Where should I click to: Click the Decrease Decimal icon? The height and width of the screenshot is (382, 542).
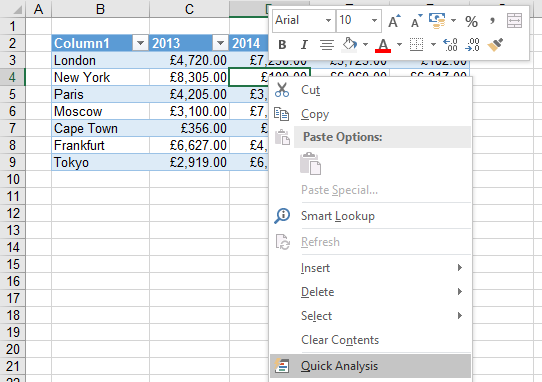[472, 45]
